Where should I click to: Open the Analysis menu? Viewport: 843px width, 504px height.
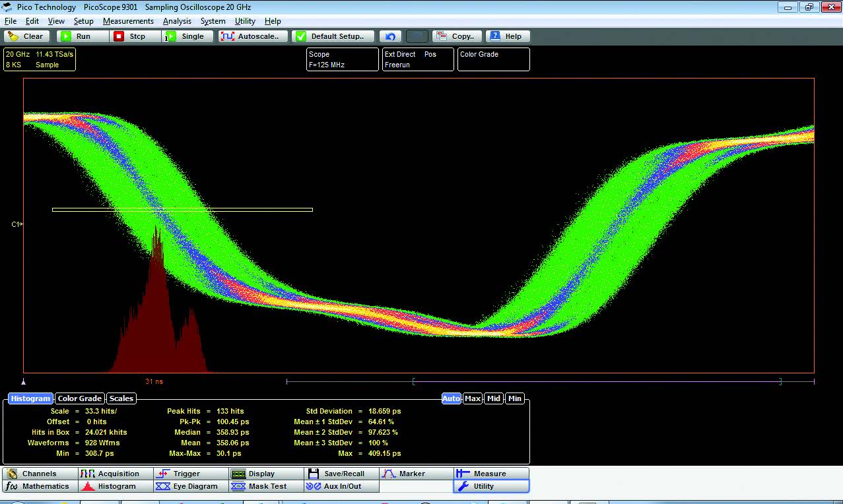click(177, 21)
